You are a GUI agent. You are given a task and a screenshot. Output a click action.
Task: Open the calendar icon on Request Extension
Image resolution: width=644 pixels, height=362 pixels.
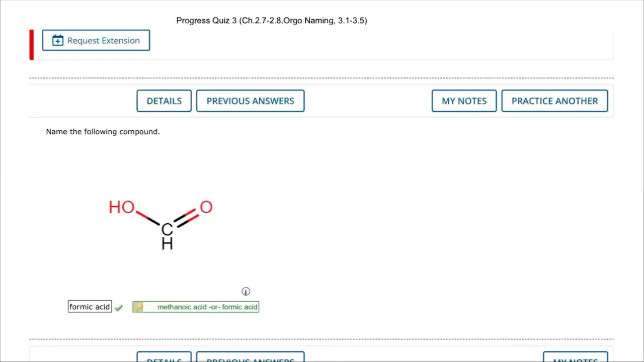coord(58,40)
